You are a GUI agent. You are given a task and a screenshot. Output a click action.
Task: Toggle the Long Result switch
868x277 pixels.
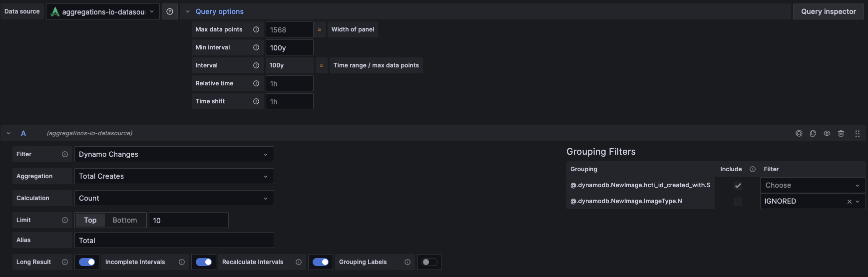tap(87, 262)
